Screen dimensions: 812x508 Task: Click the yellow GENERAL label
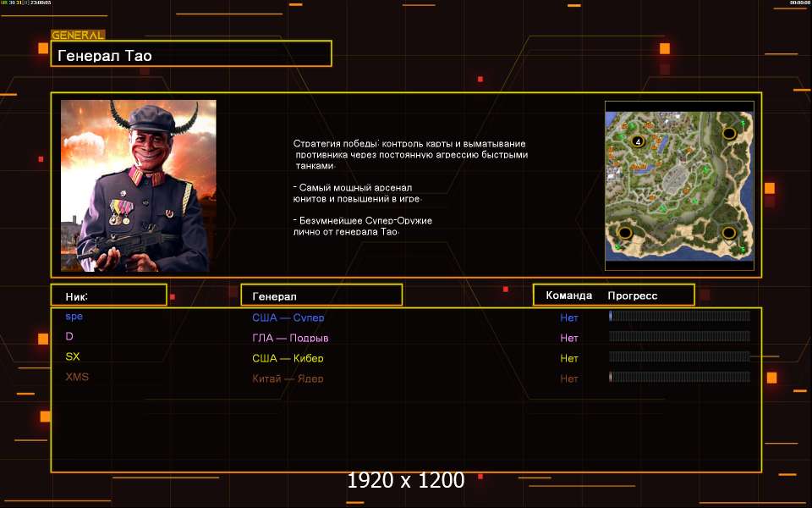coord(78,36)
